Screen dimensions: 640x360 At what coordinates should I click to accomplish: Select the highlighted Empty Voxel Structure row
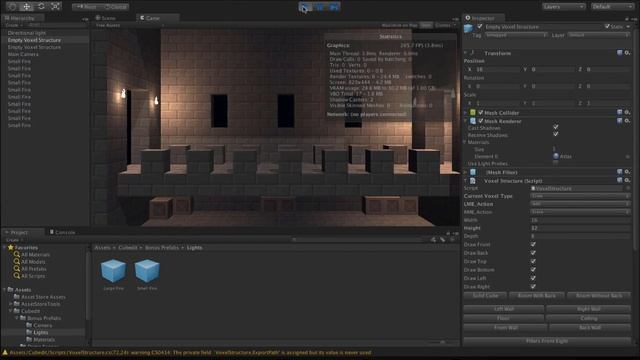[x=45, y=40]
